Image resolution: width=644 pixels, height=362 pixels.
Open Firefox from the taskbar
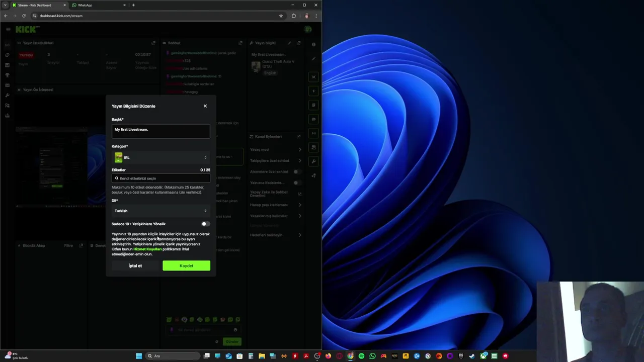click(x=328, y=356)
